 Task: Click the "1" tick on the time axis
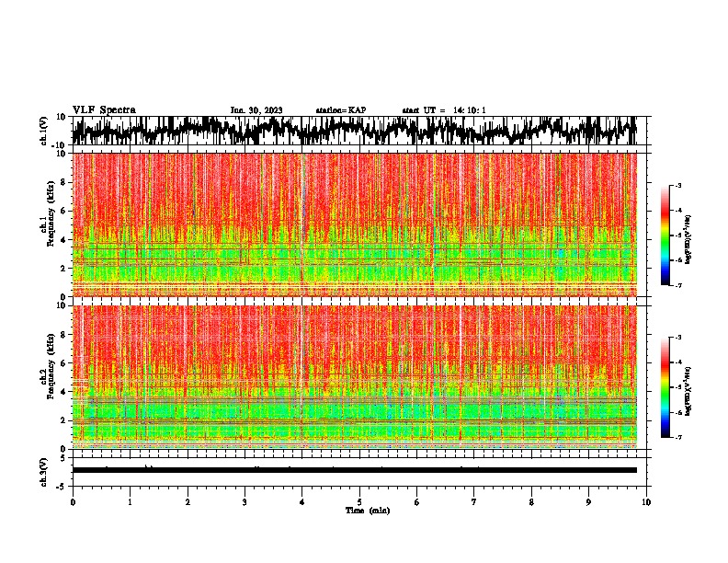[130, 502]
